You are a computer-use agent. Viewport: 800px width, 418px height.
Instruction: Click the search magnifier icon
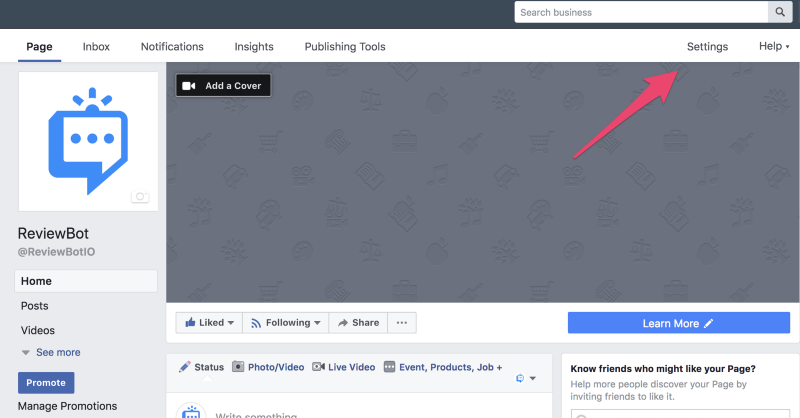point(780,12)
